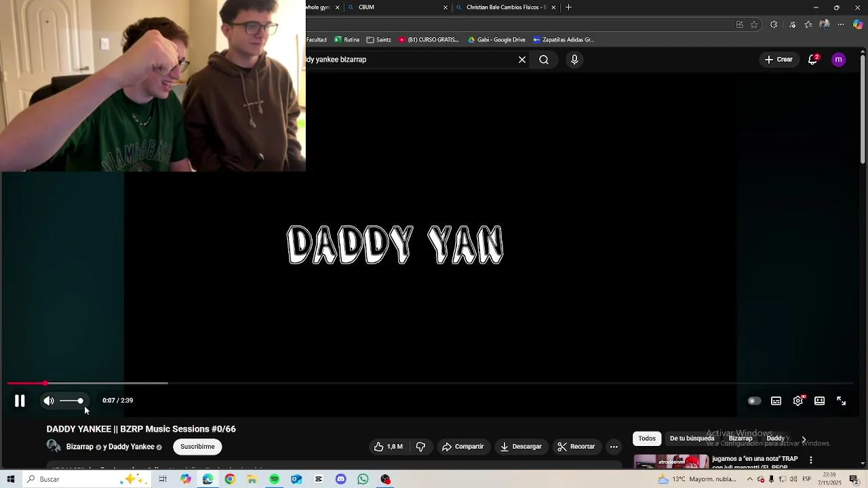Open the channel avatar next to Bizarrap
868x488 pixels.
pos(54,447)
